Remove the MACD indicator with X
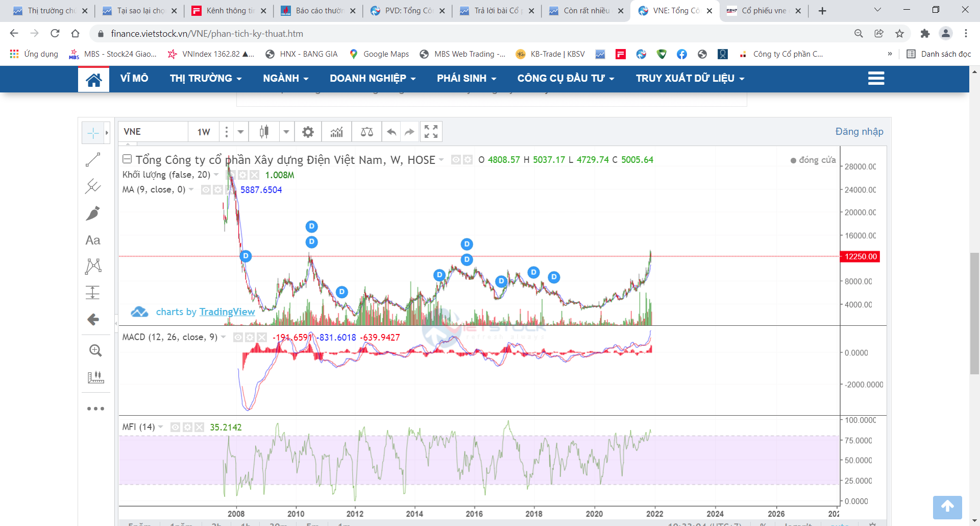Viewport: 980px width, 526px height. click(262, 338)
